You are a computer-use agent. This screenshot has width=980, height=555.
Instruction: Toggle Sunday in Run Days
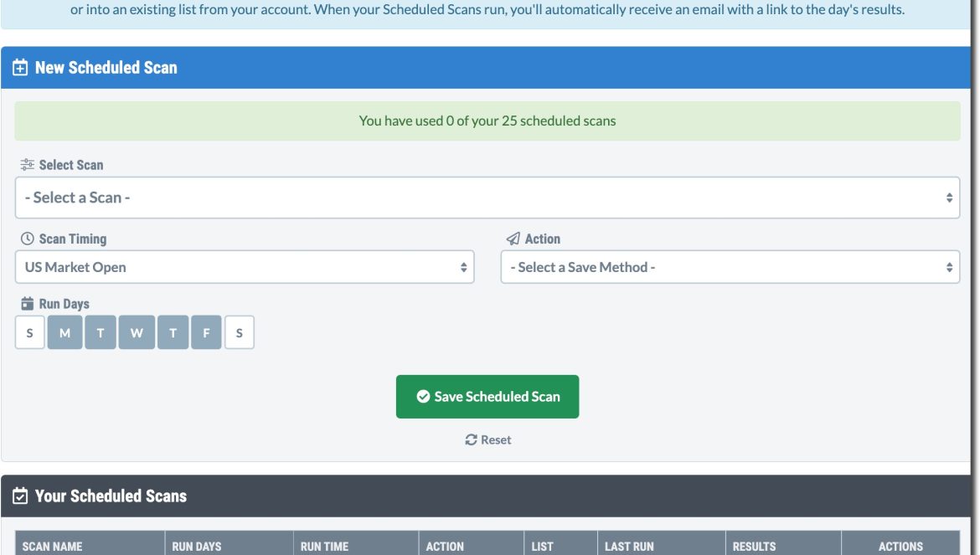pos(29,332)
